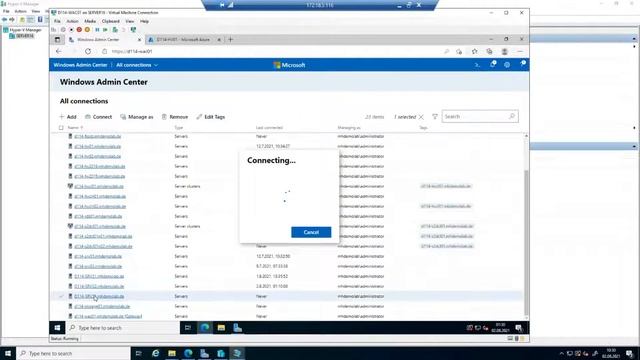The height and width of the screenshot is (360, 640).
Task: Refresh the Edge browser page
Action: [x=88, y=51]
